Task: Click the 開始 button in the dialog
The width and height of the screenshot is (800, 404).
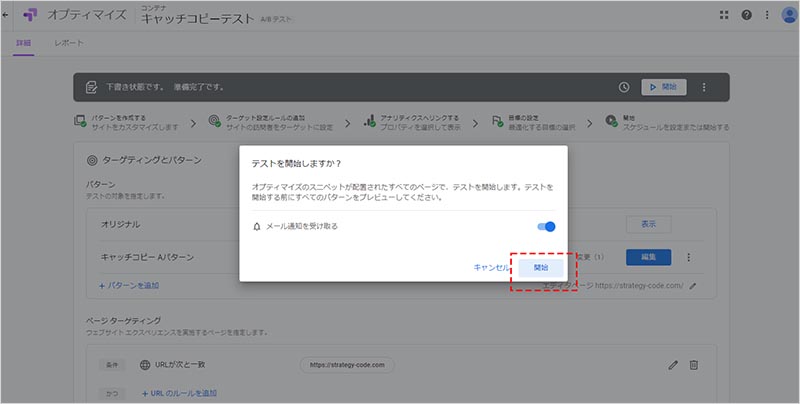Action: (541, 268)
